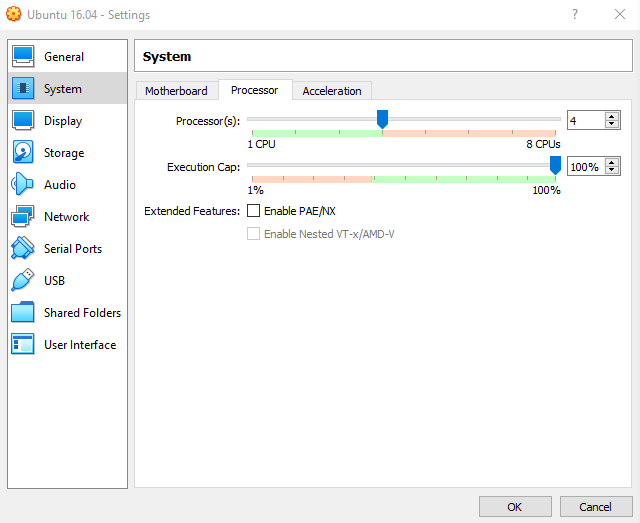This screenshot has width=640, height=523.
Task: Open the General settings icon
Action: [23, 56]
